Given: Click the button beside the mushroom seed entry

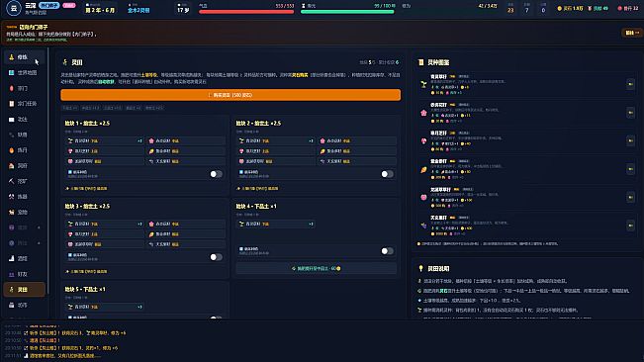Looking at the screenshot, I should tap(630, 140).
